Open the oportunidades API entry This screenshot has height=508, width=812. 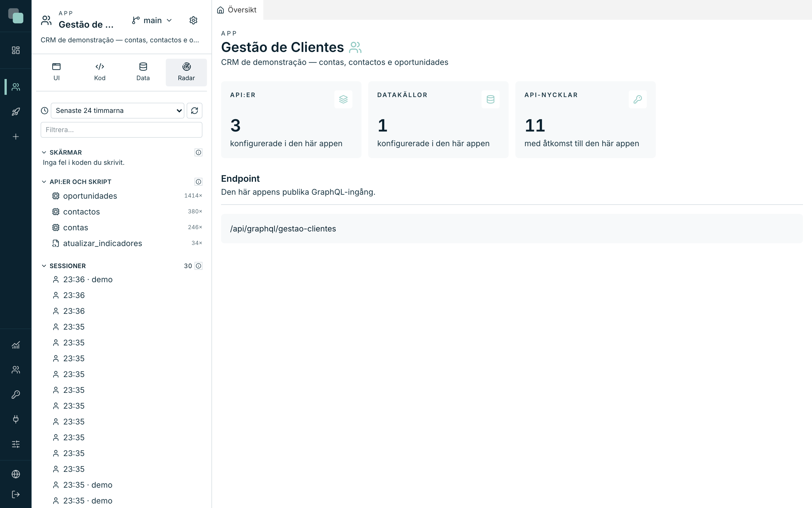(x=122, y=196)
